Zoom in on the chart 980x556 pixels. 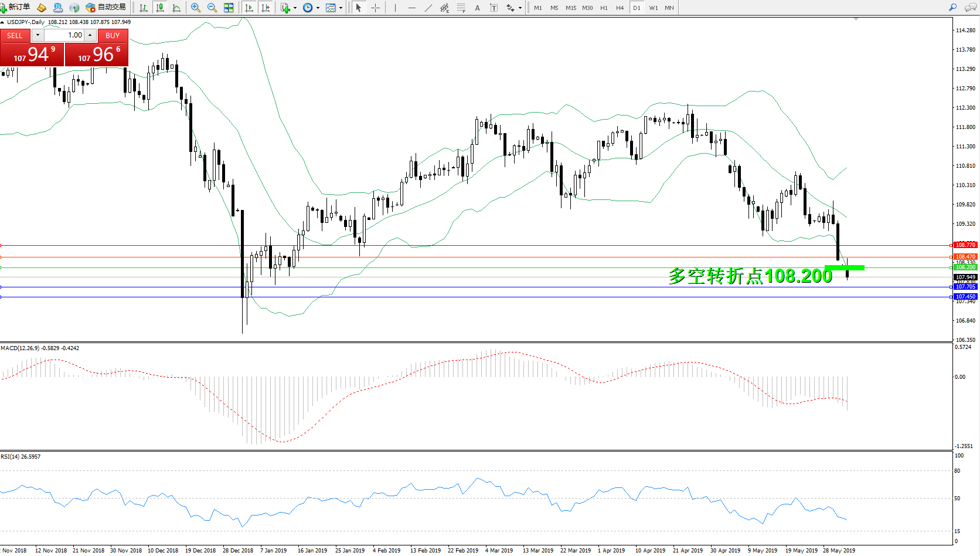point(196,8)
